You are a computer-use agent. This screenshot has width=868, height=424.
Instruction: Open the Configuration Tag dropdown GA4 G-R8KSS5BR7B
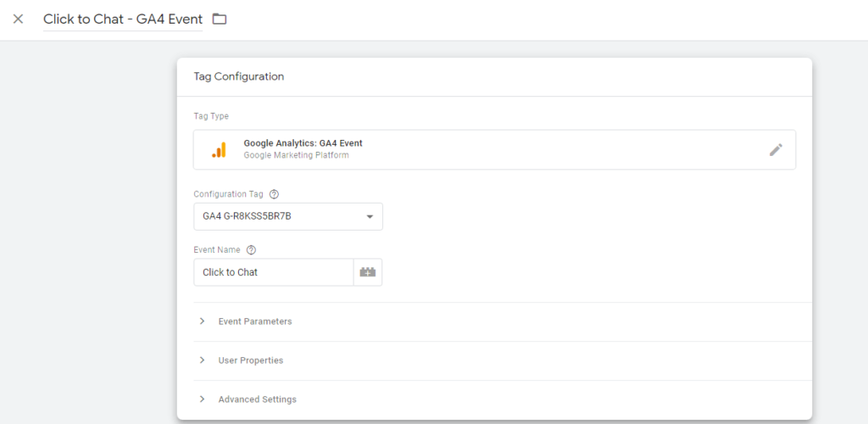(x=280, y=216)
